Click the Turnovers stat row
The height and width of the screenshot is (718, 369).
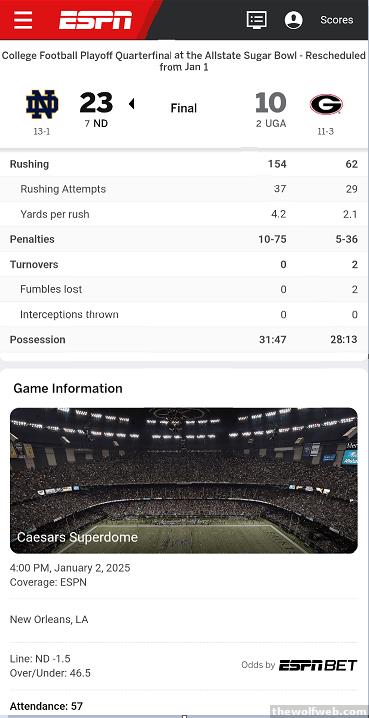pyautogui.click(x=184, y=264)
